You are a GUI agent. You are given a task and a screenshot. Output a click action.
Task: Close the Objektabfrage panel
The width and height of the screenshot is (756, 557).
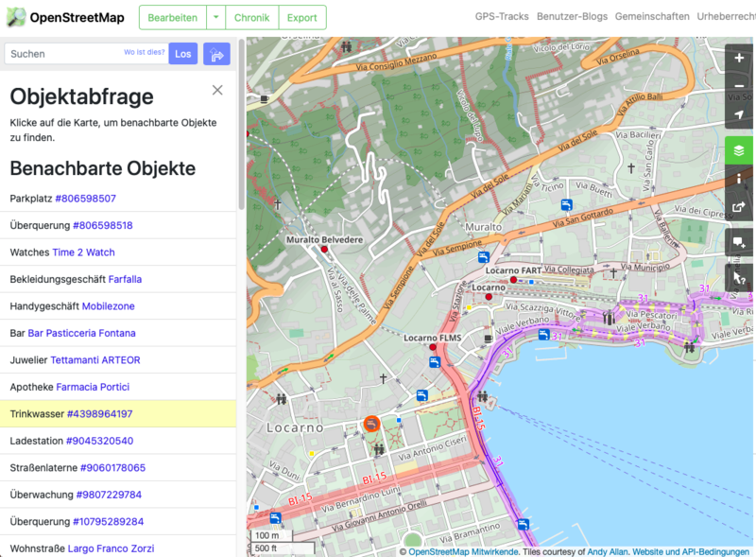pyautogui.click(x=217, y=90)
